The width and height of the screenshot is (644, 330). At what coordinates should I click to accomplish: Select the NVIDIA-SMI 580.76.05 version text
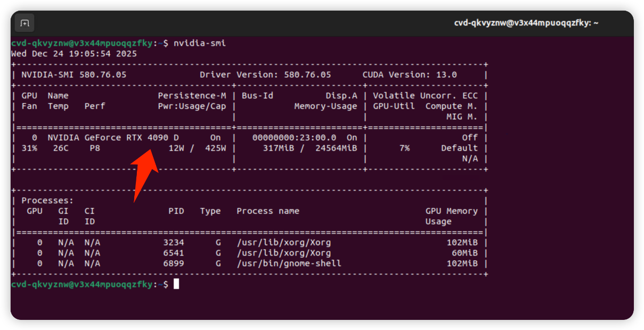point(74,75)
